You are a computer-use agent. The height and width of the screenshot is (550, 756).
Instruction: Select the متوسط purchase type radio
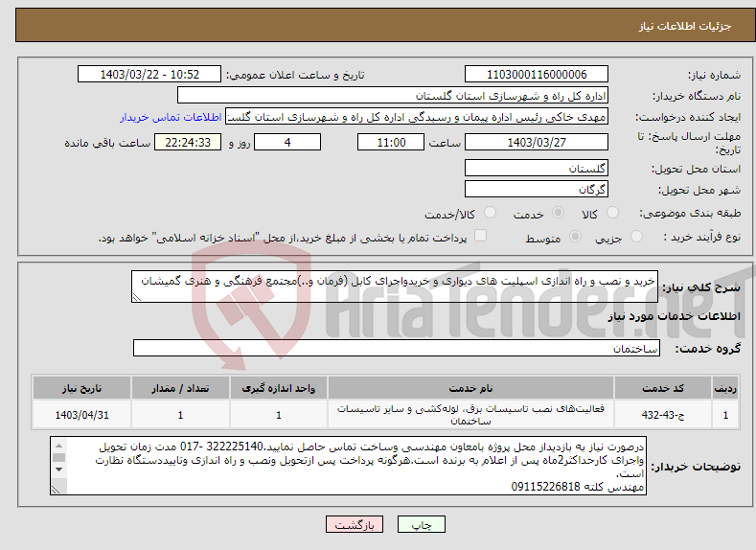(575, 237)
